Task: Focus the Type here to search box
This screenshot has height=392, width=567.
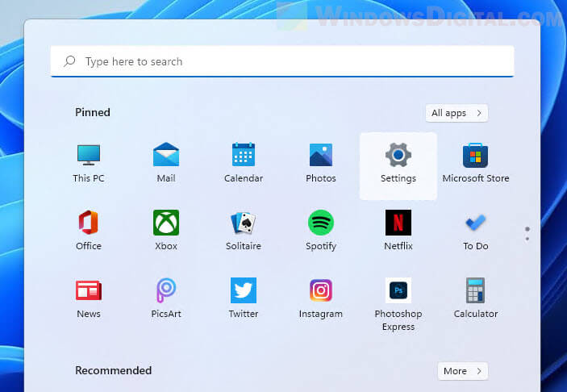Action: click(x=282, y=61)
